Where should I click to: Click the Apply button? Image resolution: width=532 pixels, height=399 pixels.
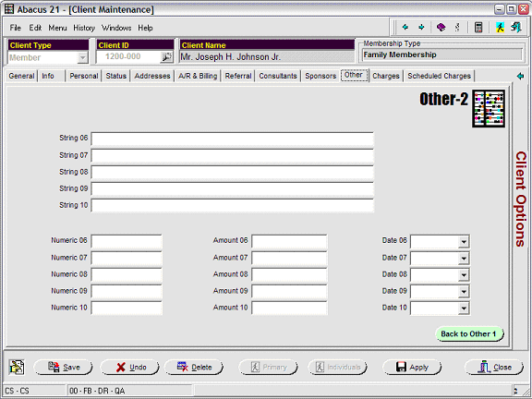[412, 367]
